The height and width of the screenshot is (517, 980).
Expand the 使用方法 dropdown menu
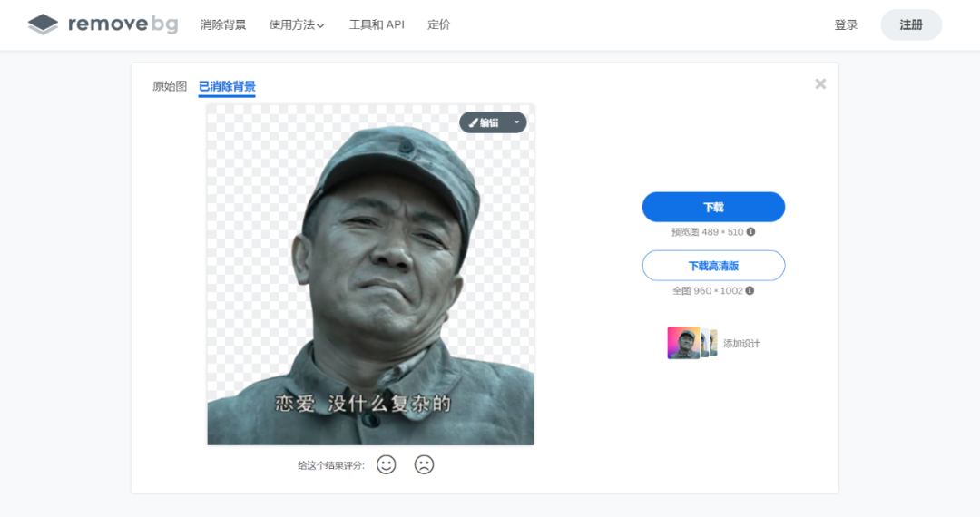[297, 25]
